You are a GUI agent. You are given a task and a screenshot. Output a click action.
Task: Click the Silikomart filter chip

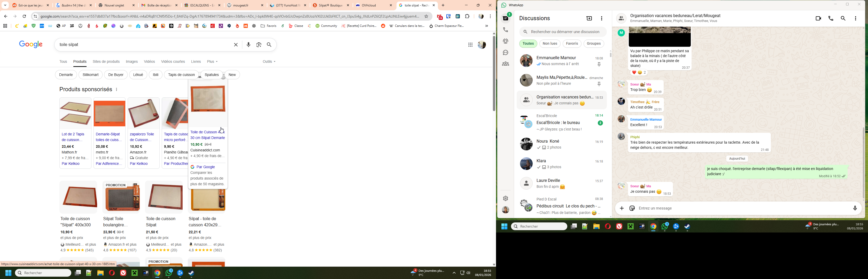(91, 75)
